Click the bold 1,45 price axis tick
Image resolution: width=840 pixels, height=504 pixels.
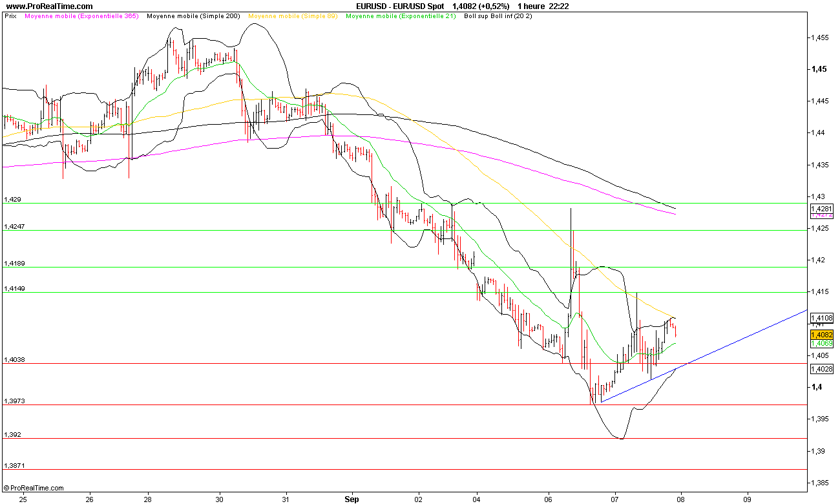click(x=821, y=69)
